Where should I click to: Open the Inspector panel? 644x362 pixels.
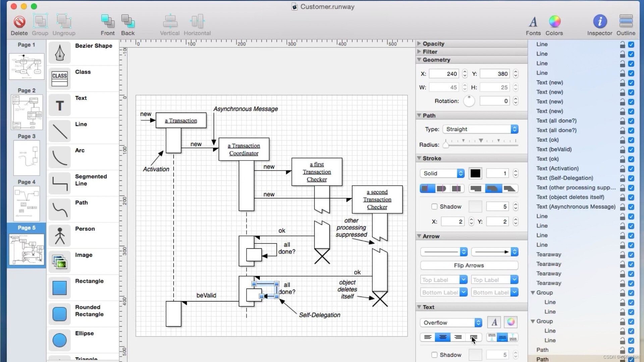point(599,22)
